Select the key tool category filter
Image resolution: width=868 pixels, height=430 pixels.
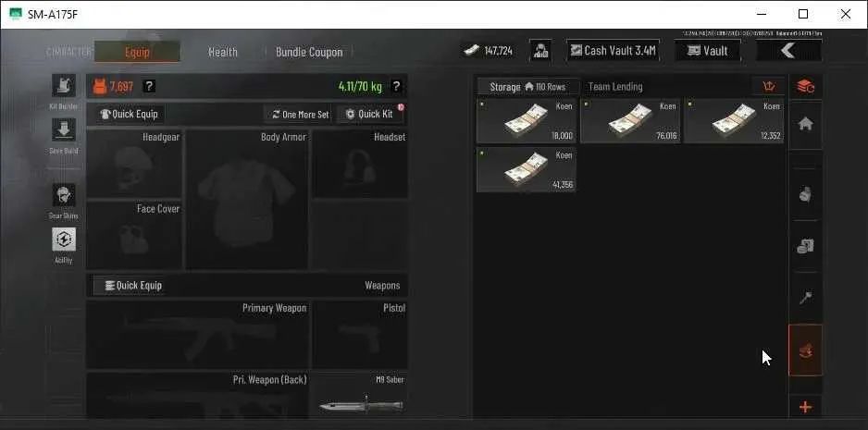click(x=805, y=299)
